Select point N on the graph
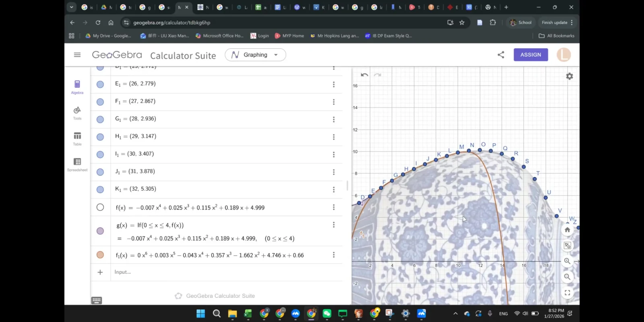This screenshot has width=644, height=322. pyautogui.click(x=469, y=151)
